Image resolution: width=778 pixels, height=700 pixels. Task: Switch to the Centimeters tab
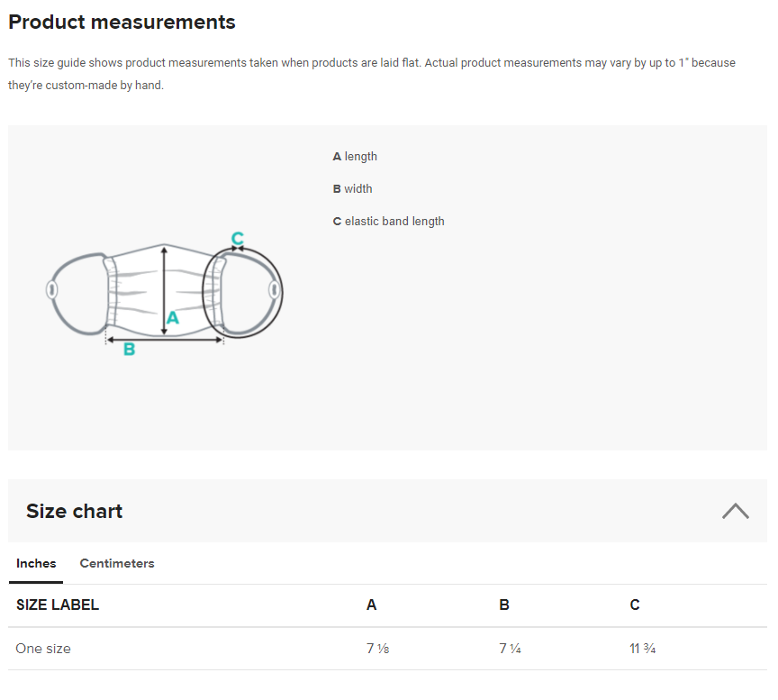(117, 563)
